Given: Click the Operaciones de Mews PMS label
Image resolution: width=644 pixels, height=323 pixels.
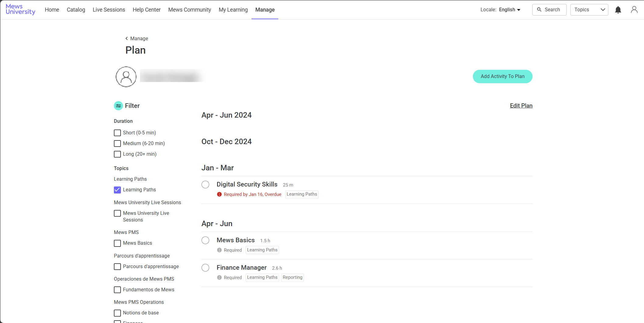Looking at the screenshot, I should pos(144,279).
